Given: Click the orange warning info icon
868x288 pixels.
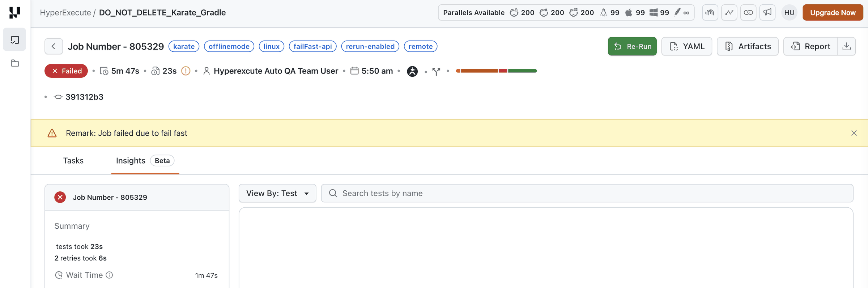Looking at the screenshot, I should [x=186, y=71].
